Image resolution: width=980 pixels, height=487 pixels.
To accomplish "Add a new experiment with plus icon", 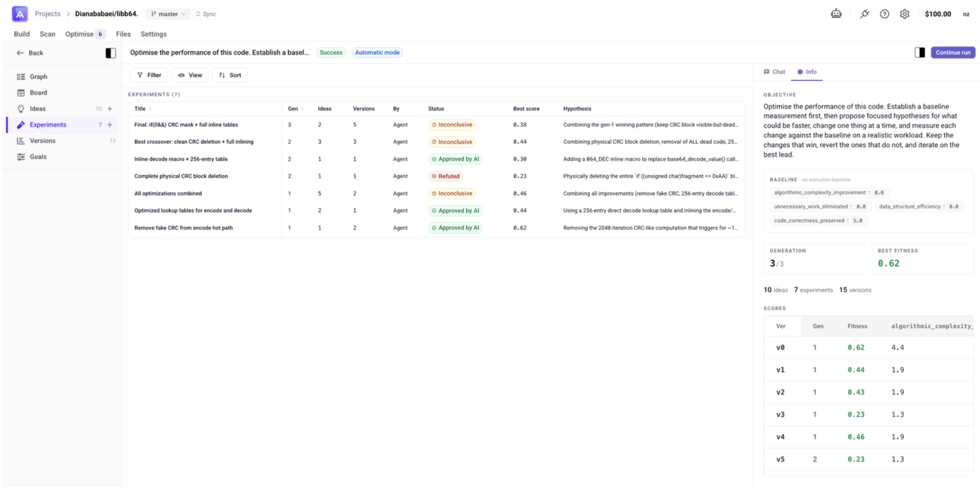I will [110, 124].
